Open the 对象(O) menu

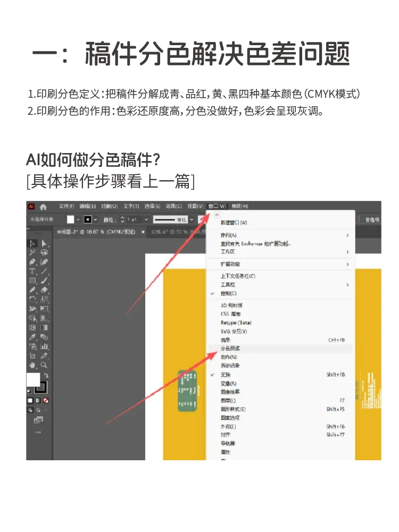pyautogui.click(x=109, y=206)
